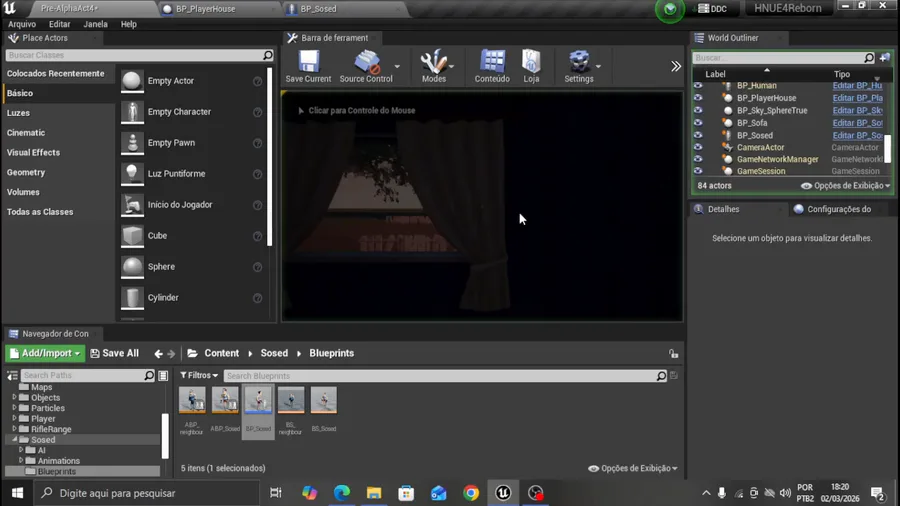This screenshot has height=506, width=900.
Task: Open the Source Control dropdown arrow
Action: (397, 67)
